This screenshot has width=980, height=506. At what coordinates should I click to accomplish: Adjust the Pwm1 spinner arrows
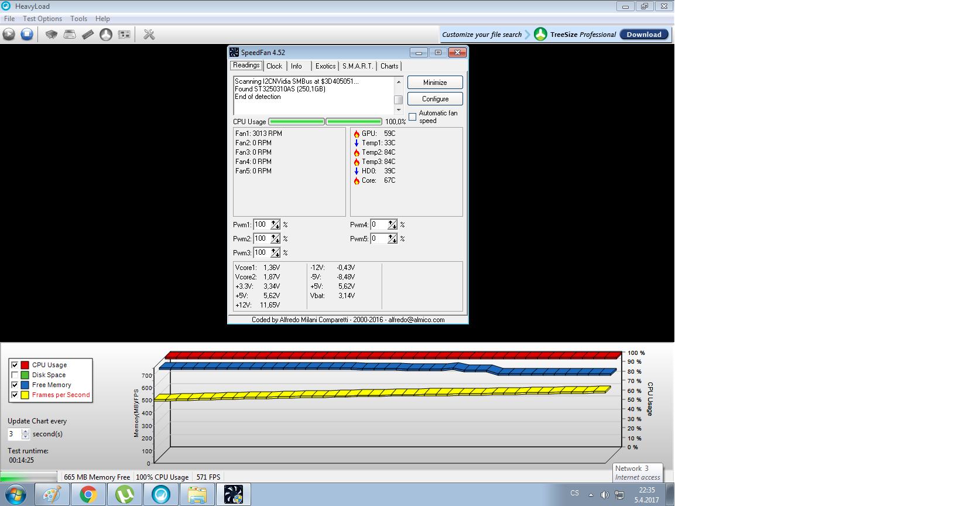point(276,225)
